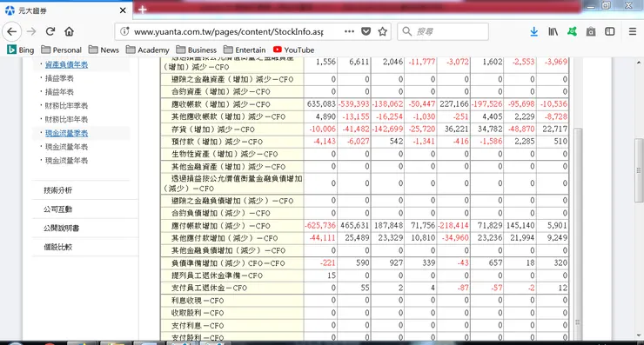Close the 元大證券 tab
Image resolution: width=644 pixels, height=345 pixels.
[123, 10]
